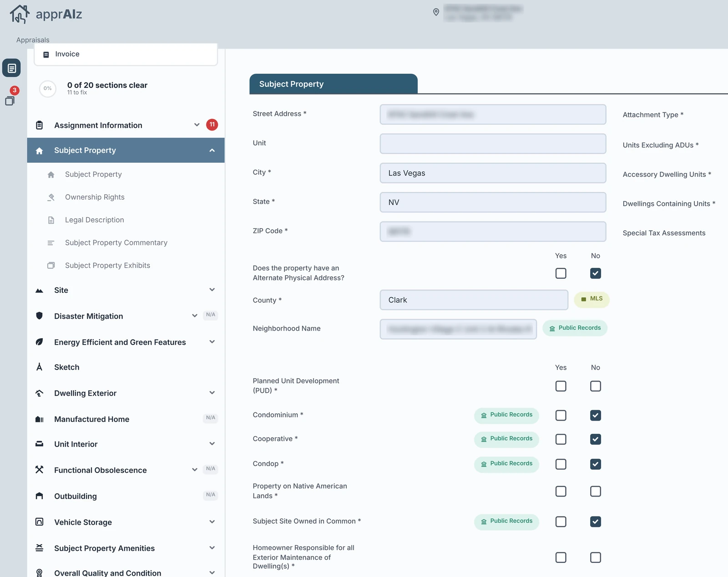Check No for Planned Unit Development
The image size is (728, 577).
point(596,386)
